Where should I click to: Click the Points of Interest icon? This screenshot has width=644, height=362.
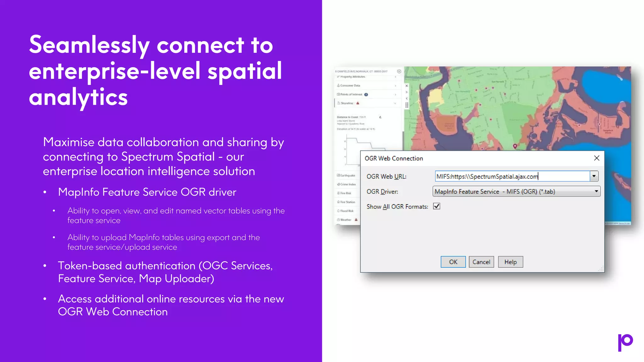click(x=338, y=94)
